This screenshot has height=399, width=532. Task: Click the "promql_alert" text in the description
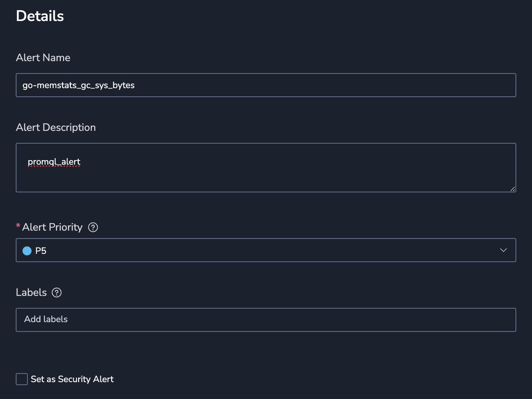[x=54, y=162]
